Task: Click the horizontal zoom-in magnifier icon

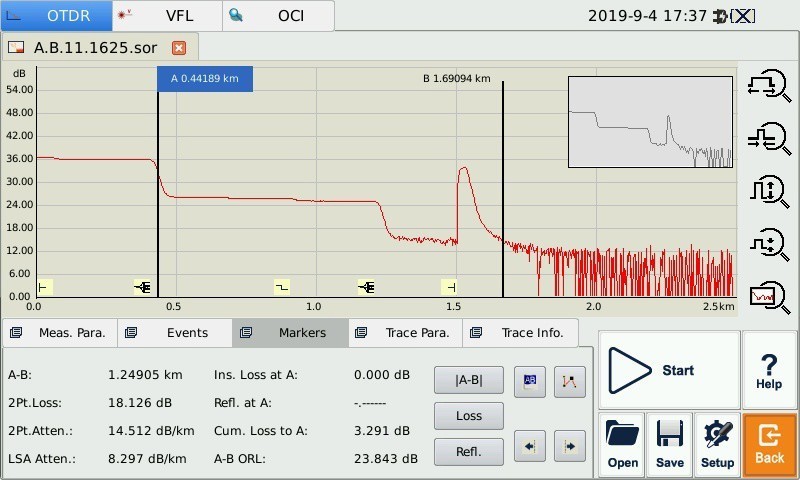Action: (768, 86)
